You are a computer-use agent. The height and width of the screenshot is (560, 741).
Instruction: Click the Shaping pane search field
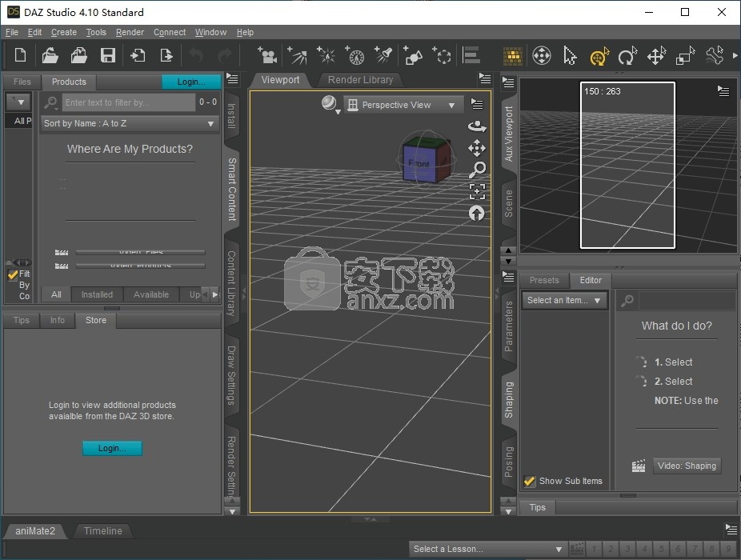[x=687, y=300]
